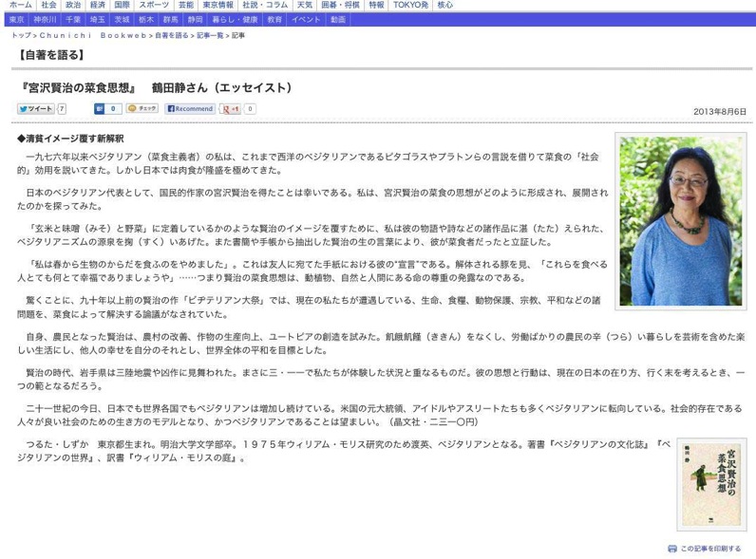Select the 教育 tab

click(274, 20)
